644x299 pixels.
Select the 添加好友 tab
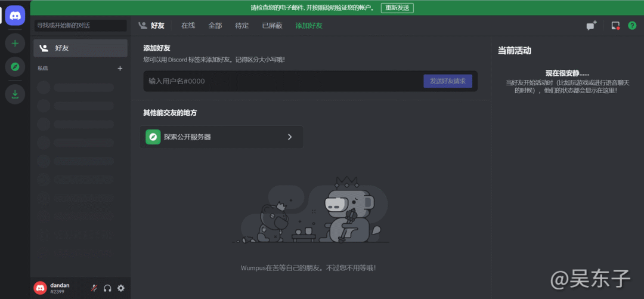[309, 26]
